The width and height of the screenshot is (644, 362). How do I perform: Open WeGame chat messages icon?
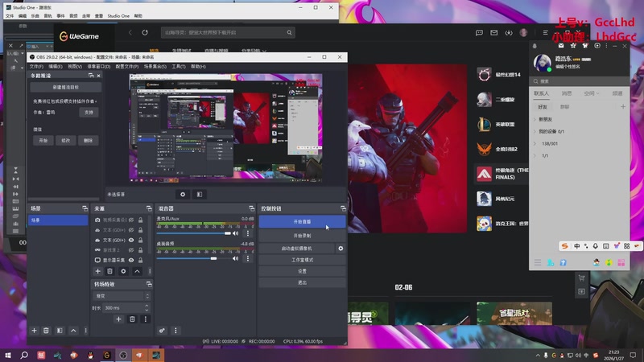(479, 32)
